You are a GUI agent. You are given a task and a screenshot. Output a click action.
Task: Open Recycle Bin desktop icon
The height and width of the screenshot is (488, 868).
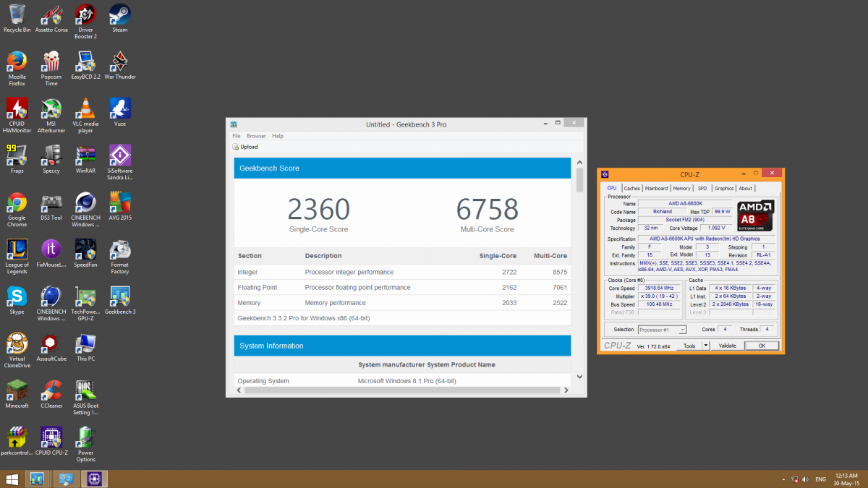click(17, 19)
